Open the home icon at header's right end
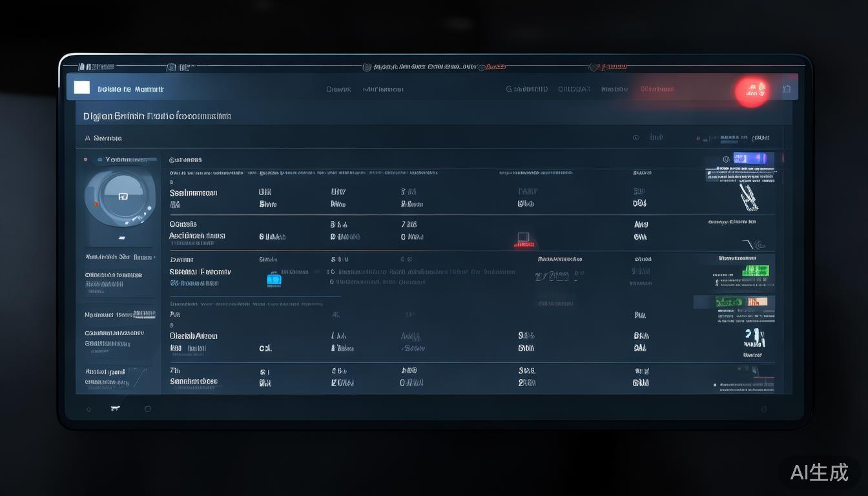 (x=786, y=89)
